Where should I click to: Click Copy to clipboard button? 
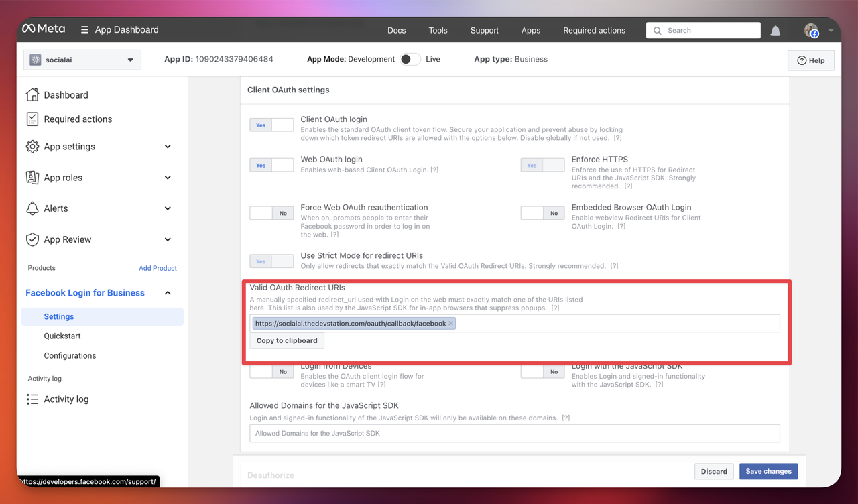point(287,340)
